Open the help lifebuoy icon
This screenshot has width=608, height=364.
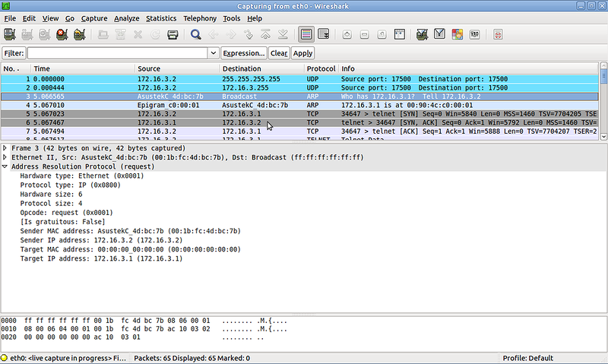[498, 34]
